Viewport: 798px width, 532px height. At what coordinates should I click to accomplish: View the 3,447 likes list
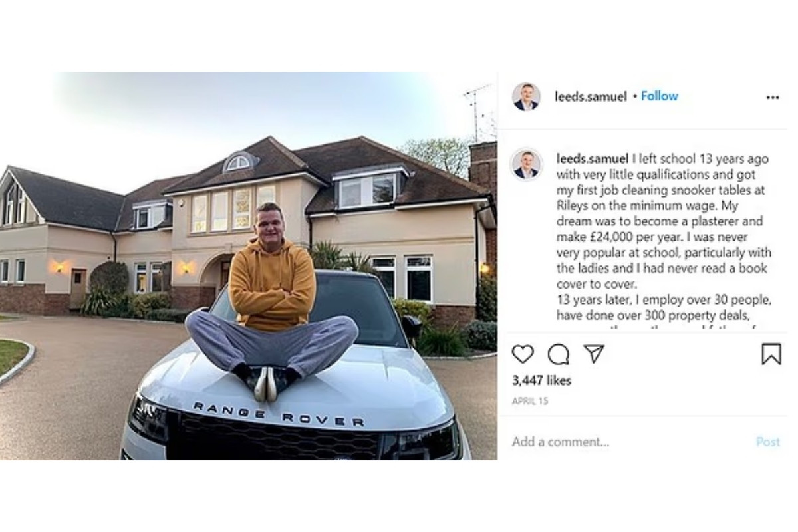coord(541,380)
